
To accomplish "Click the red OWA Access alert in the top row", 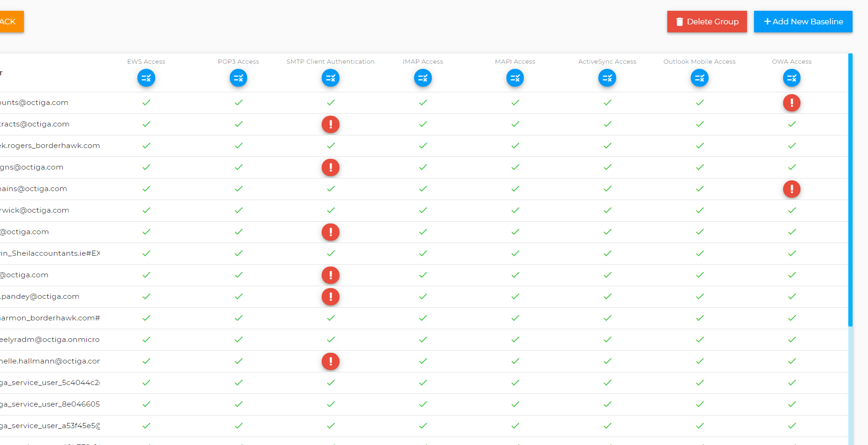I will 792,103.
